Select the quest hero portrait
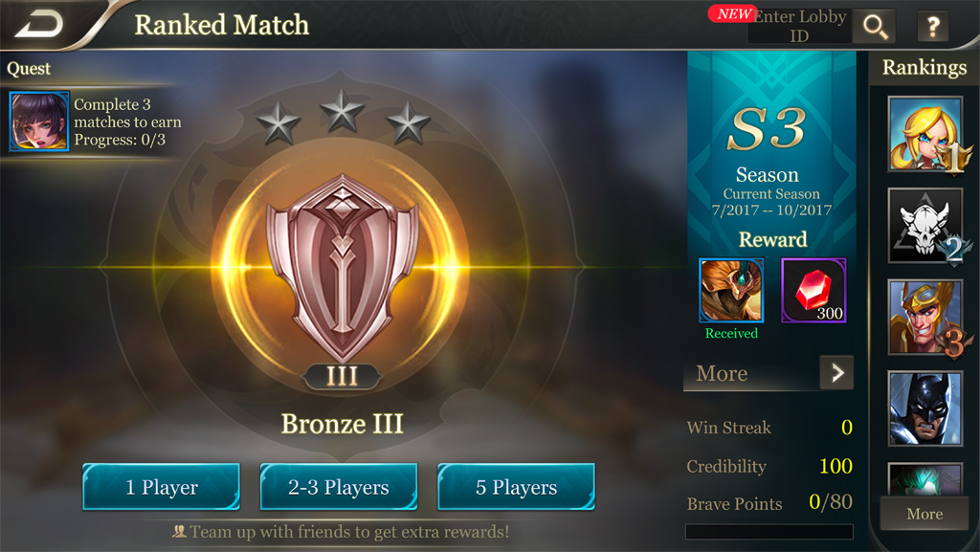Viewport: 980px width, 552px height. [38, 121]
